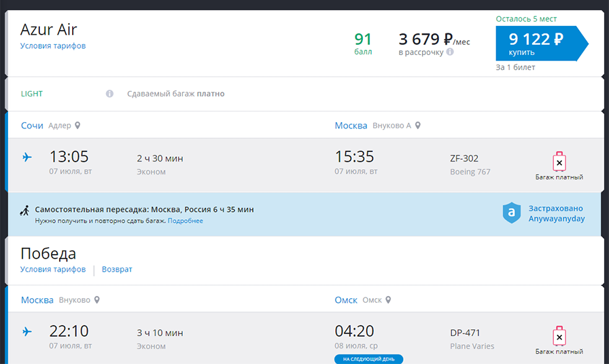Click the paid baggage icon for ZF-302
The height and width of the screenshot is (364, 609).
(x=559, y=162)
